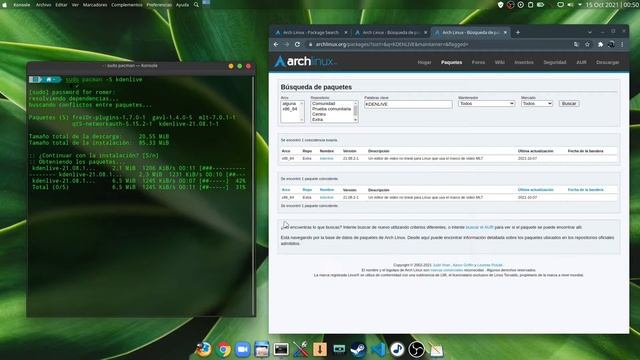Image resolution: width=640 pixels, height=360 pixels.
Task: Reload the Arch Linux page
Action: pos(297,44)
